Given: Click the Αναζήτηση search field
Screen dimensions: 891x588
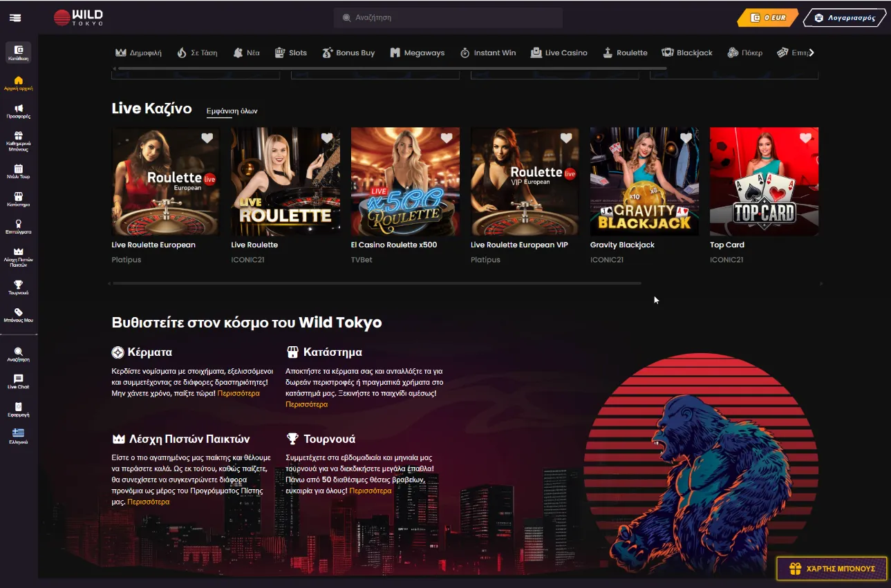Looking at the screenshot, I should [x=448, y=18].
